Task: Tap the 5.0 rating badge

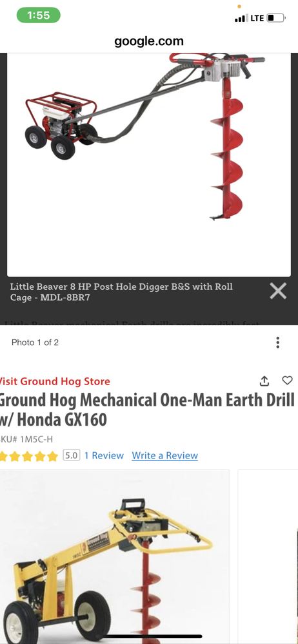Action: [71, 455]
